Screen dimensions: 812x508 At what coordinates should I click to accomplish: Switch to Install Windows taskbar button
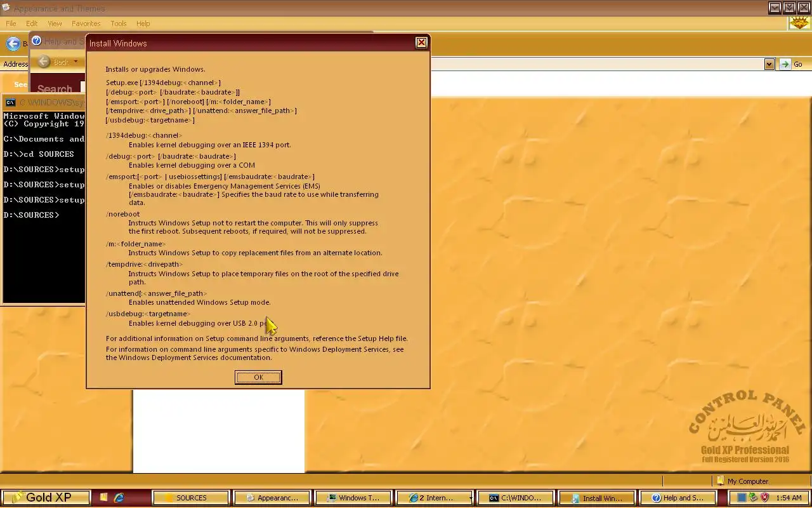click(596, 498)
